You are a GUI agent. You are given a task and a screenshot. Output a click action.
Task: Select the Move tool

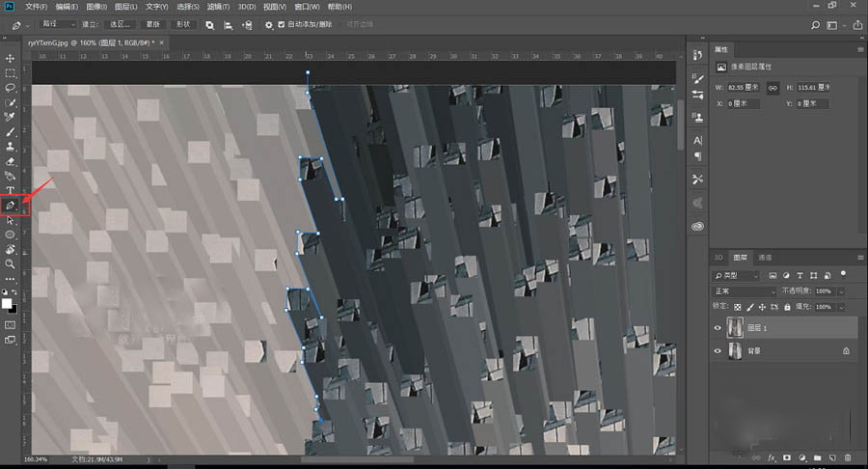click(x=11, y=58)
